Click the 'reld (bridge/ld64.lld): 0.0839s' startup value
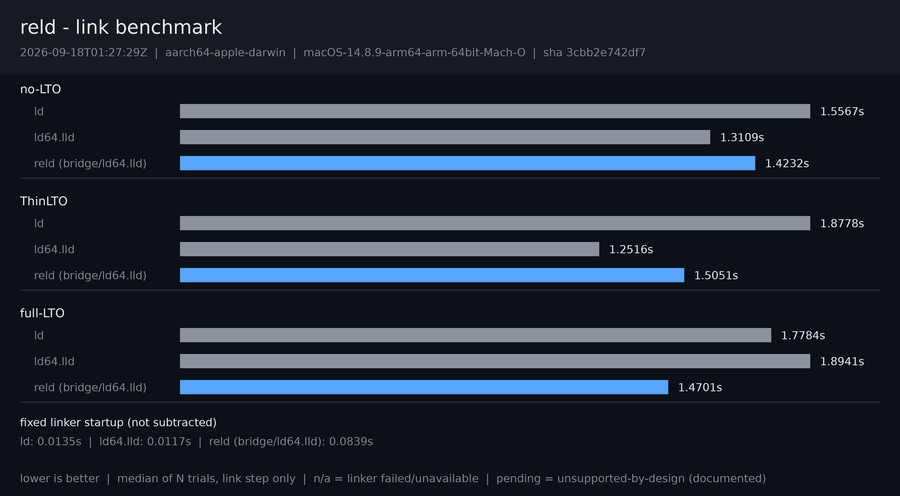 point(291,441)
